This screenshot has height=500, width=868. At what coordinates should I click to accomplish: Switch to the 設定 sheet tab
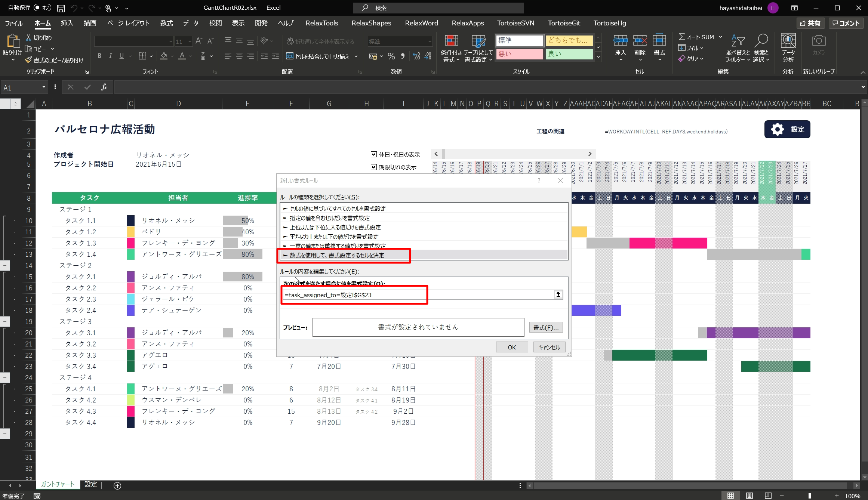click(90, 485)
